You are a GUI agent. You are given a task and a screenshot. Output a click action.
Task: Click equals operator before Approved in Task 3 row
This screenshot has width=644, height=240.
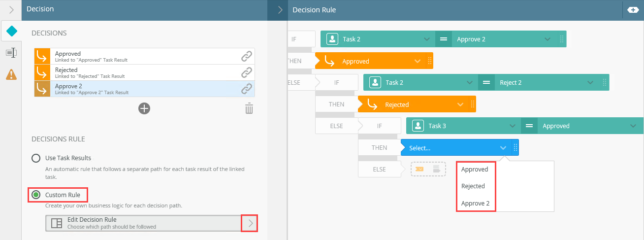[529, 126]
